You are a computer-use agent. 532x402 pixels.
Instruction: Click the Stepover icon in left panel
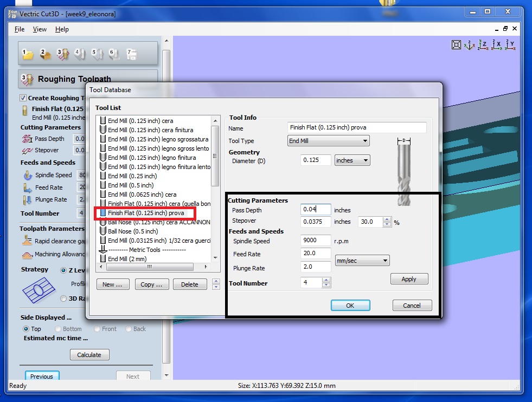pos(27,150)
